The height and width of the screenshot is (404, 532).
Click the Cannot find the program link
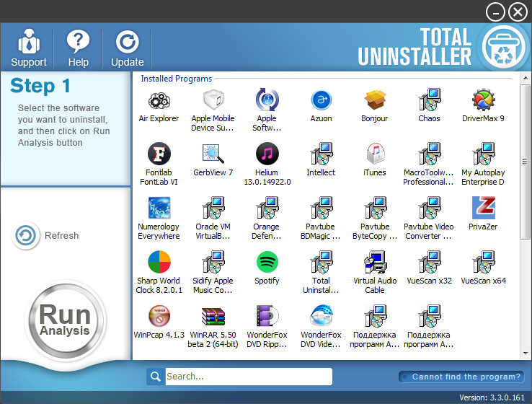pyautogui.click(x=461, y=377)
